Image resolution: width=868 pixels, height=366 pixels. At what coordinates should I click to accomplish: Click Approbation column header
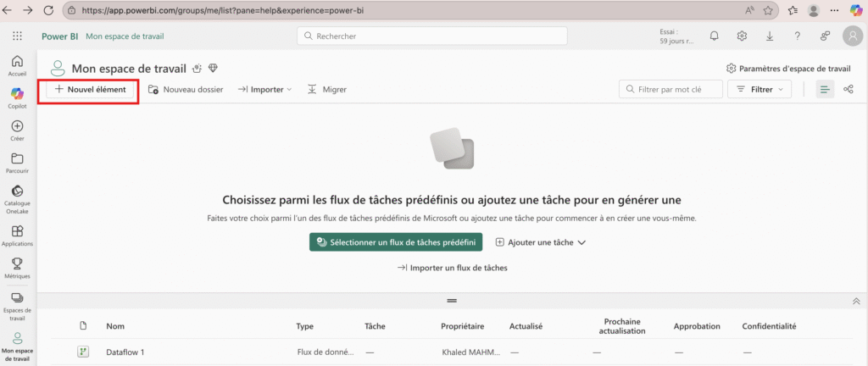pos(697,326)
